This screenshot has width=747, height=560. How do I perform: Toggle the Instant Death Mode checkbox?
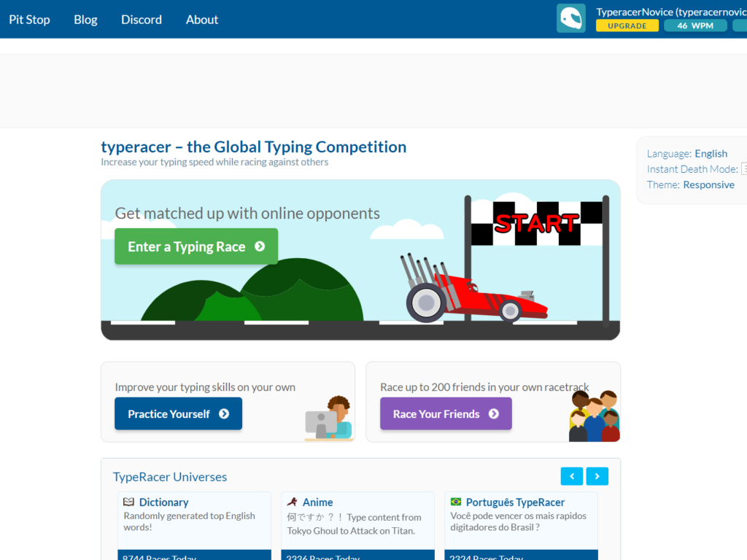pyautogui.click(x=744, y=169)
